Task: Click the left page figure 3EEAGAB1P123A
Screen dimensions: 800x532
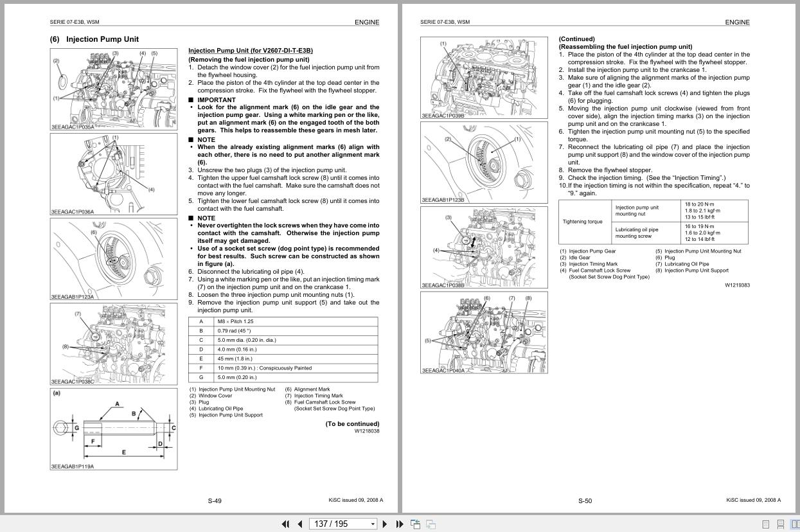Action: [114, 259]
